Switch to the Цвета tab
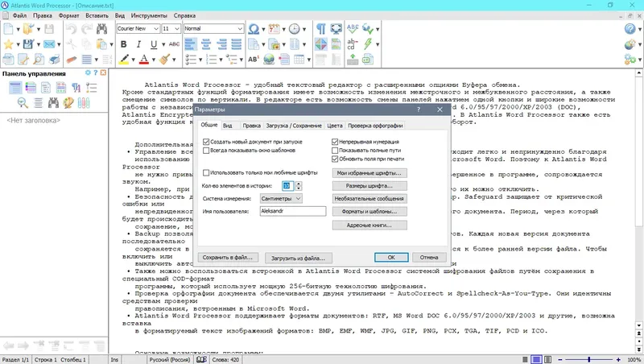The height and width of the screenshot is (364, 644). tap(335, 126)
